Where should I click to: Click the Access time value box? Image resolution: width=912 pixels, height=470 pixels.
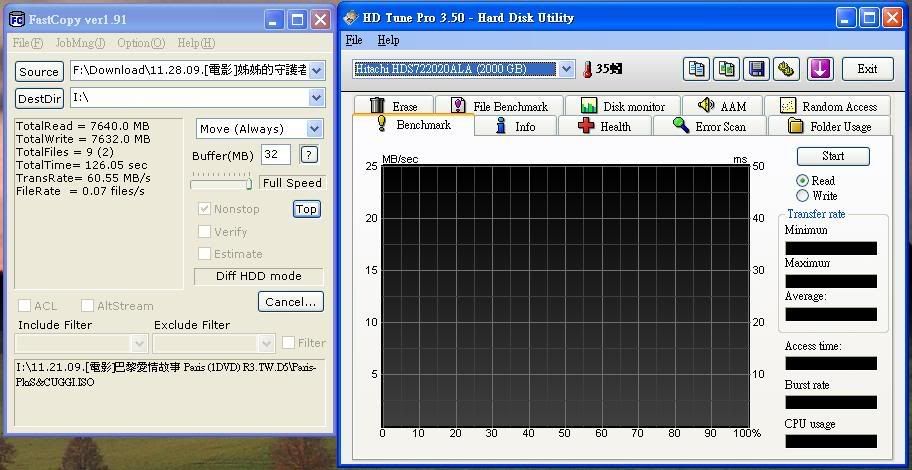point(831,364)
